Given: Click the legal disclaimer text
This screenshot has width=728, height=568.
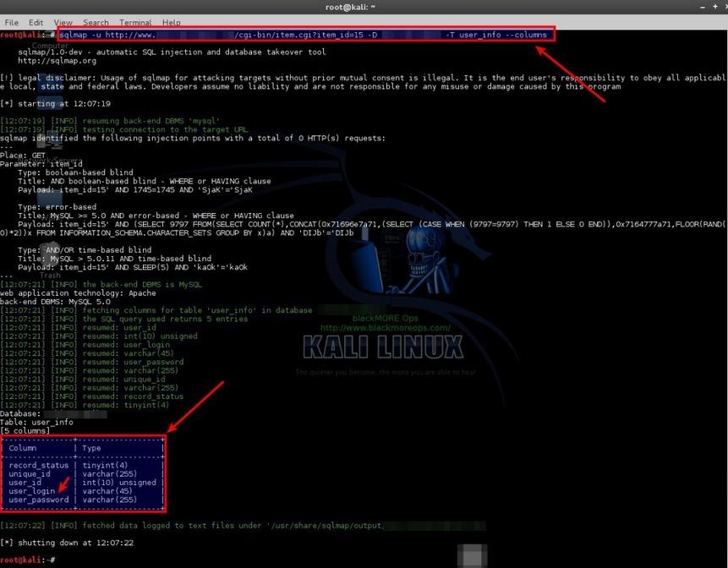Looking at the screenshot, I should [362, 82].
